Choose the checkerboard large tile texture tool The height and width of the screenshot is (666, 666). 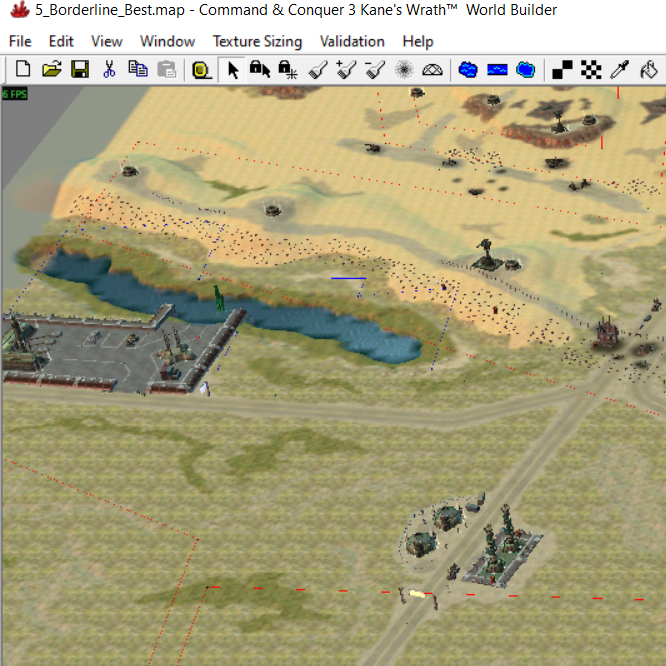coord(591,70)
